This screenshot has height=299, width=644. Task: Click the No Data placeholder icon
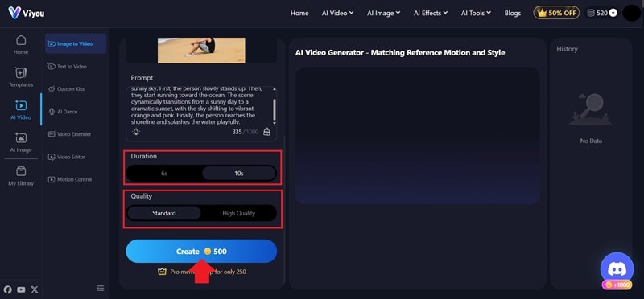click(x=591, y=109)
